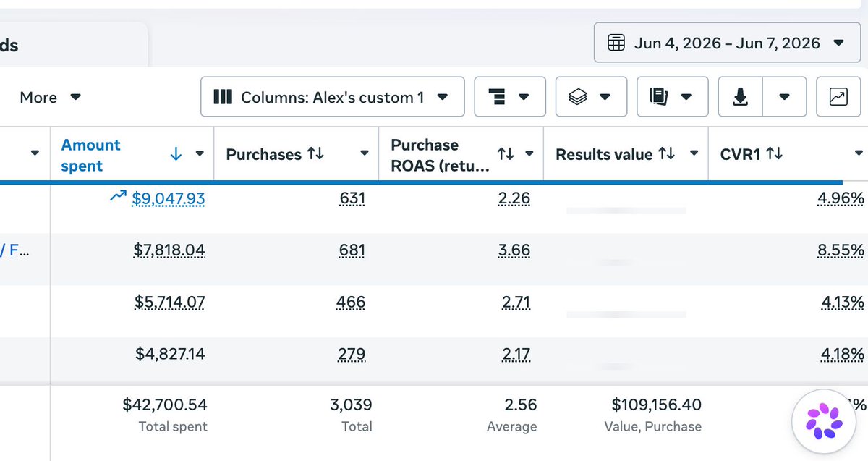This screenshot has height=461, width=868.
Task: Click the trend arrow beside $9,047.93
Action: point(118,195)
